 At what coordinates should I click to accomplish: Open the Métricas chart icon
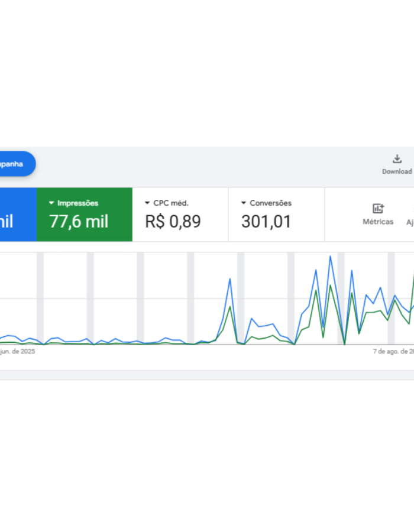click(x=378, y=209)
